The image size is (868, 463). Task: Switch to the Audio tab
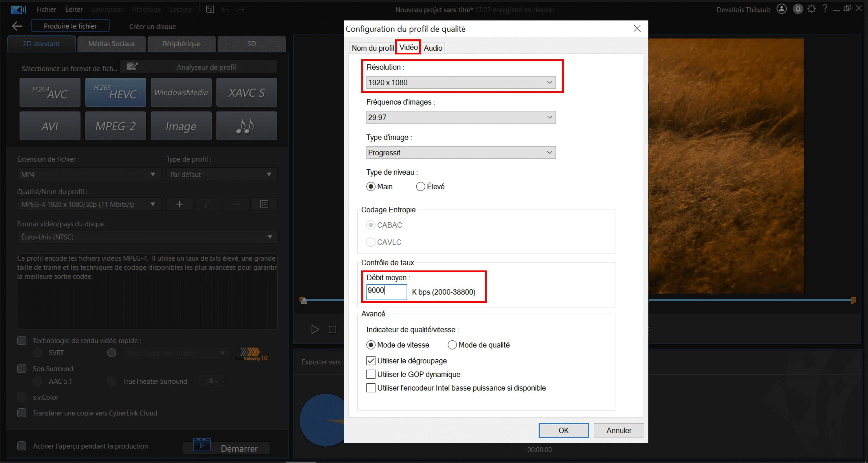pos(433,48)
